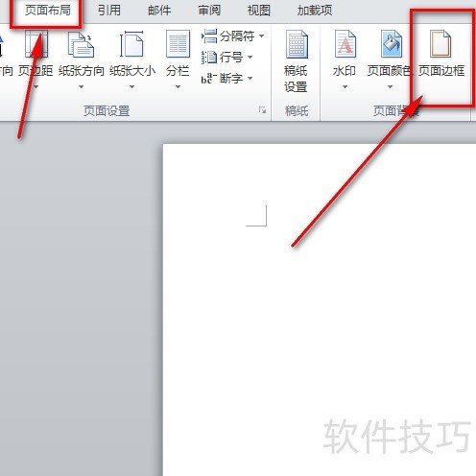Click the 页边距 margins icon

click(x=36, y=44)
